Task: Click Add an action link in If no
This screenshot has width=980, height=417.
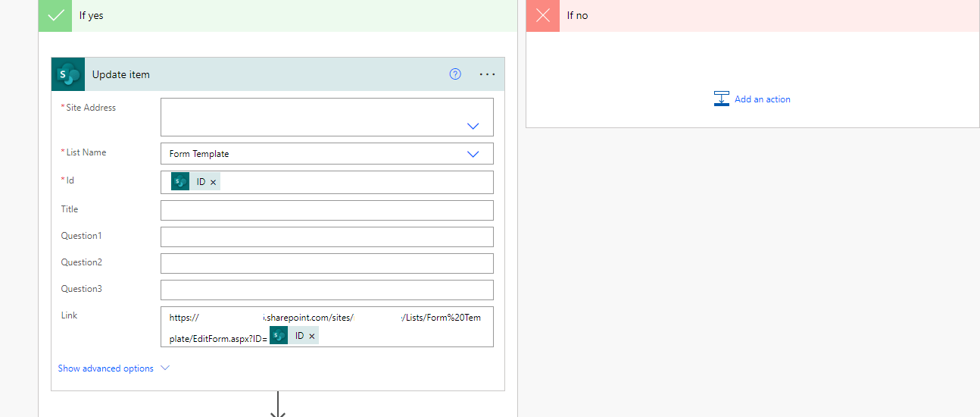Action: (x=763, y=99)
